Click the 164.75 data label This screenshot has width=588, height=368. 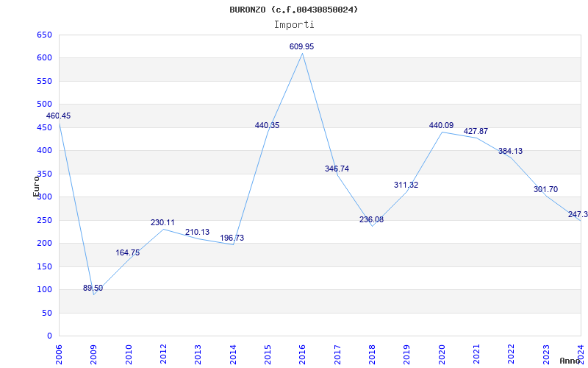(x=127, y=252)
